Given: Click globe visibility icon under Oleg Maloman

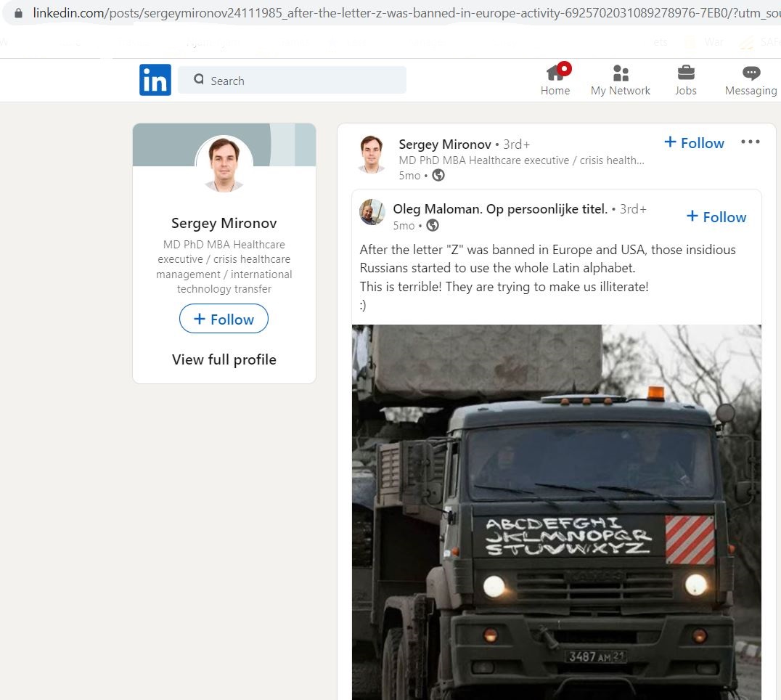Looking at the screenshot, I should [433, 226].
